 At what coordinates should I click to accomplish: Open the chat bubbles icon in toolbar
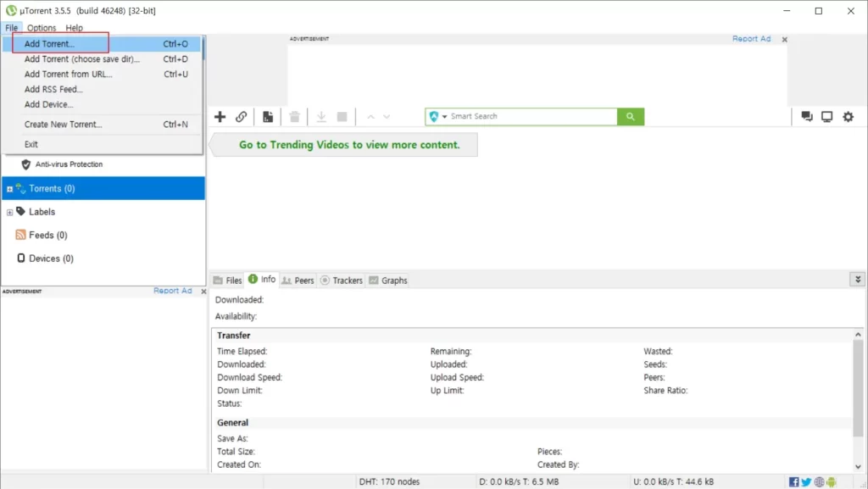807,117
